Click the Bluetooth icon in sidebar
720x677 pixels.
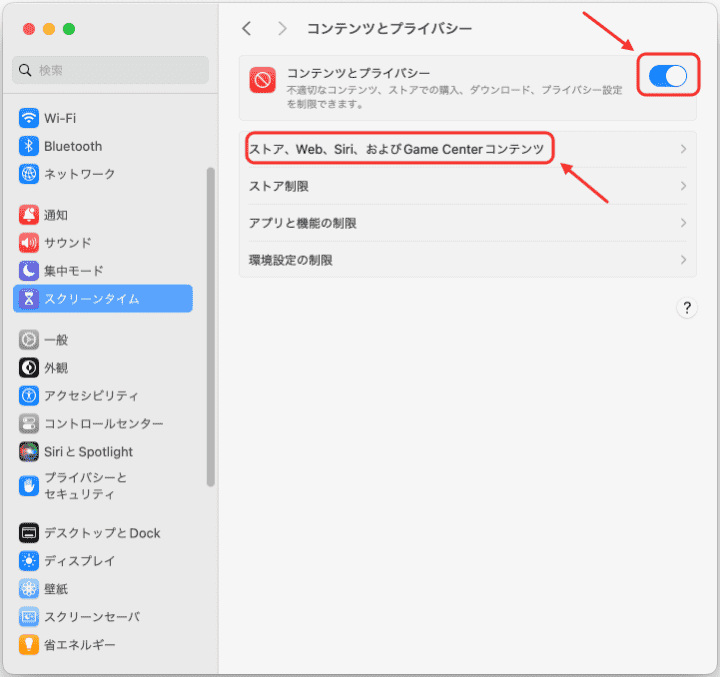click(28, 146)
